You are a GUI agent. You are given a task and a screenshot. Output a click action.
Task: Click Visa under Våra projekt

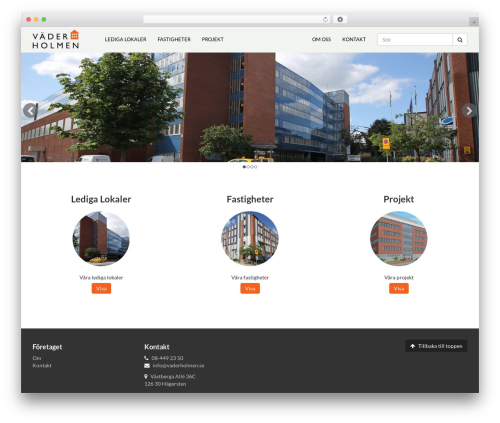tap(399, 288)
